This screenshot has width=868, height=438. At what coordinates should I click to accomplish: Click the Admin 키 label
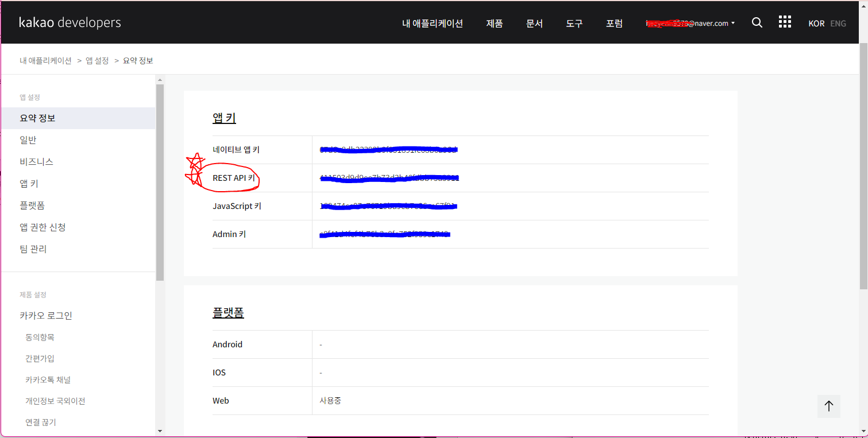[229, 234]
